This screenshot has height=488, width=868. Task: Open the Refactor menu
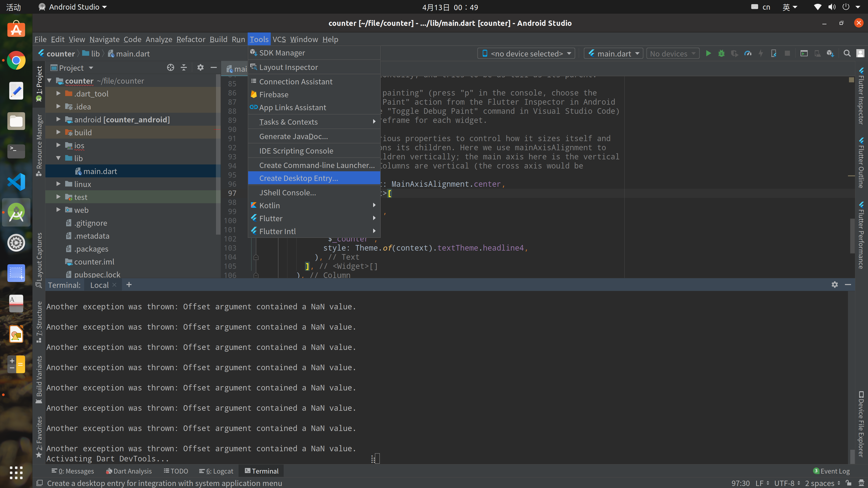[x=191, y=40]
